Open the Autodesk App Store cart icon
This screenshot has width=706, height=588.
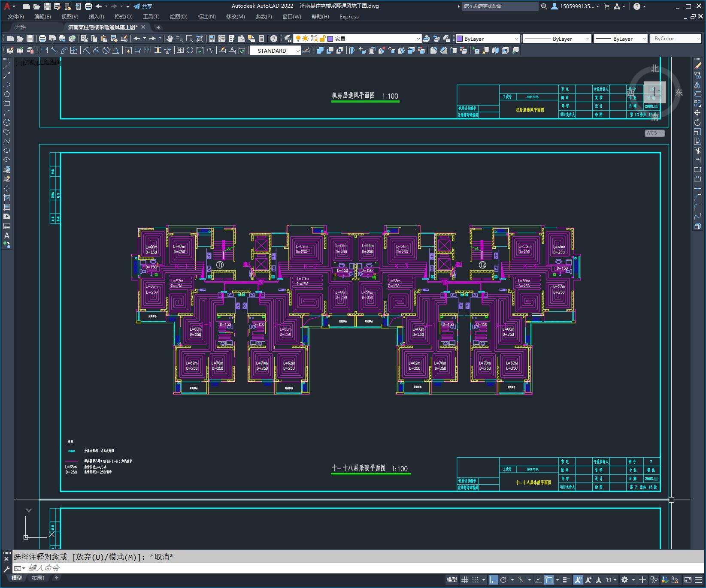click(607, 6)
